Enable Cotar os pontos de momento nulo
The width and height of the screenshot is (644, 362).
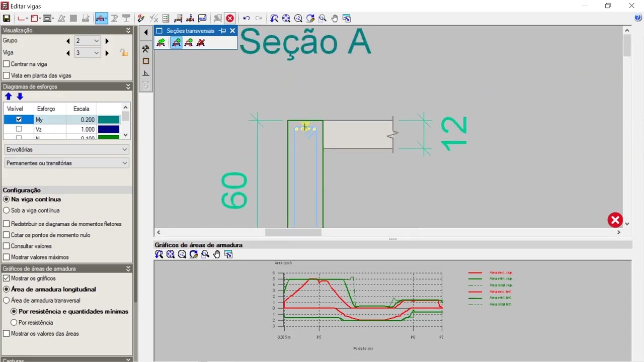7,235
